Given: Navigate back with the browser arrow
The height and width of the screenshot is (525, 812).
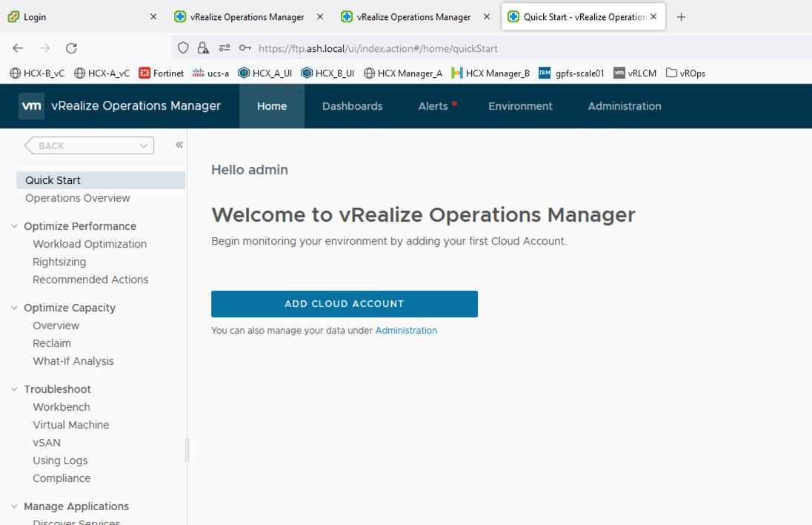Looking at the screenshot, I should [17, 47].
